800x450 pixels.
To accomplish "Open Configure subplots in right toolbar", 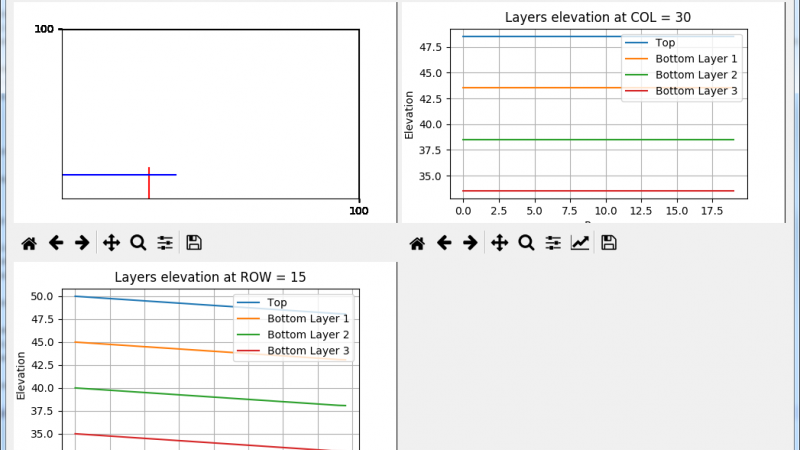I will tap(553, 243).
